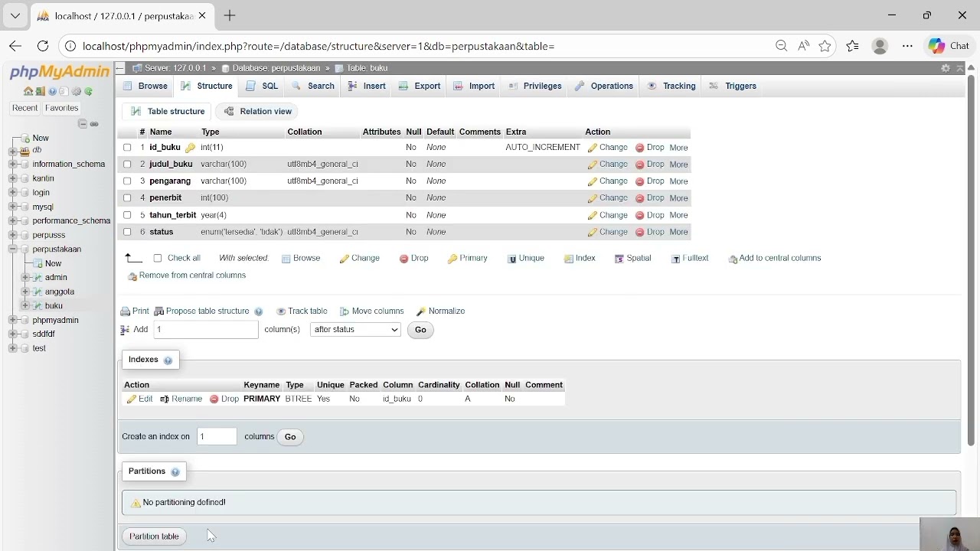
Task: Expand the mysql database node
Action: point(13,207)
